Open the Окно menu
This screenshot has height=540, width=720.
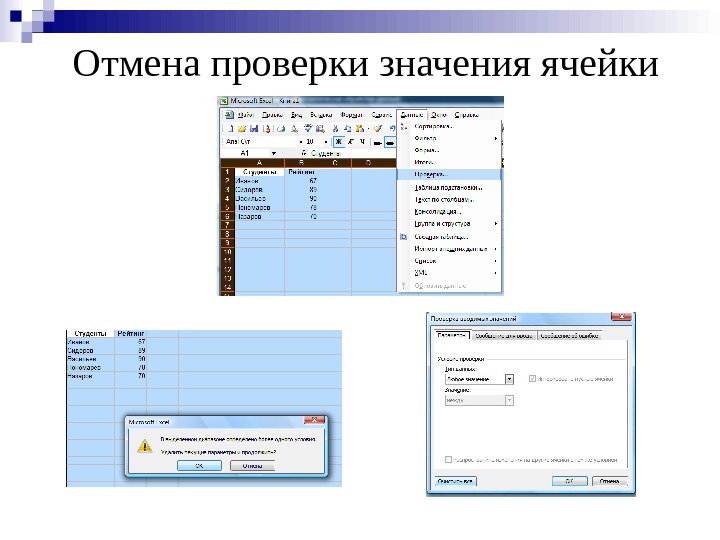tap(439, 115)
